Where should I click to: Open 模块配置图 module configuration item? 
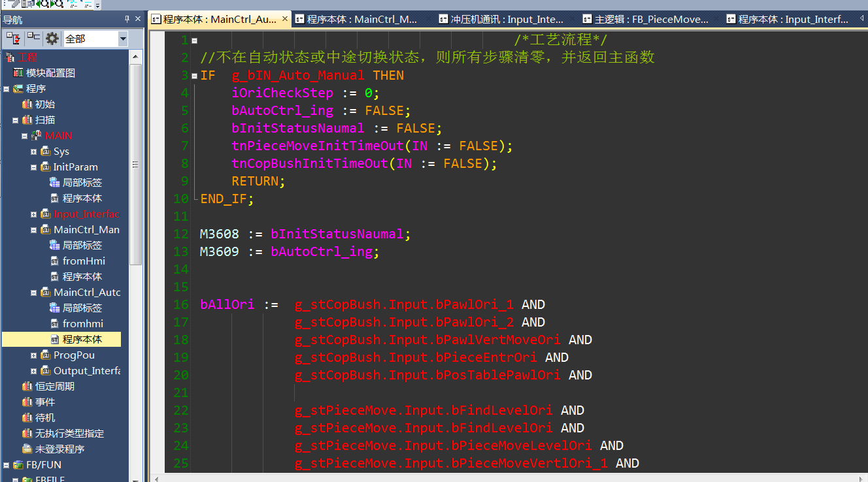pos(50,73)
